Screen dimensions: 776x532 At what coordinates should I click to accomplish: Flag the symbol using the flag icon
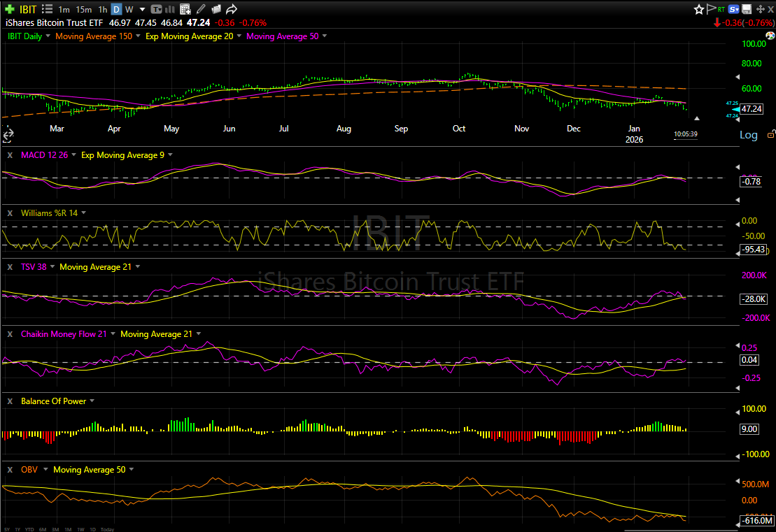[x=711, y=9]
